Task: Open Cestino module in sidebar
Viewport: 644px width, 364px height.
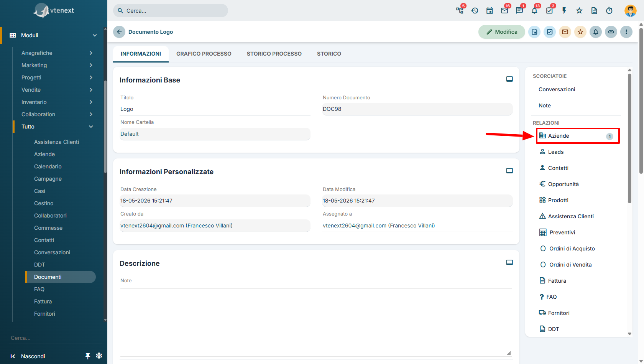Action: tap(44, 203)
